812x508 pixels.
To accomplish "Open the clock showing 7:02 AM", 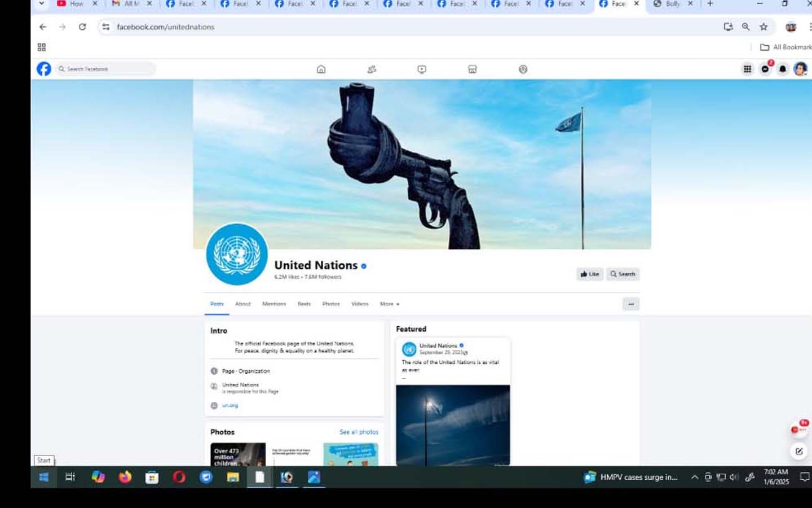I will pyautogui.click(x=776, y=477).
